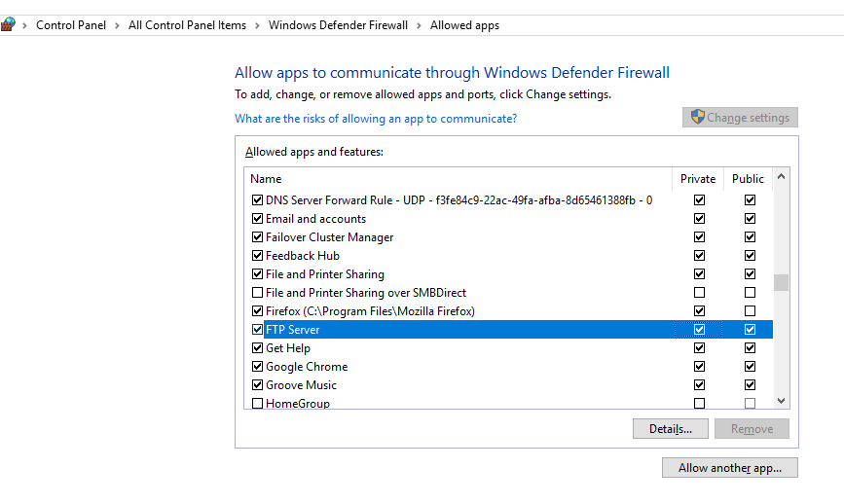Enable the HomeGroup app checkbox
The height and width of the screenshot is (504, 844).
258,404
